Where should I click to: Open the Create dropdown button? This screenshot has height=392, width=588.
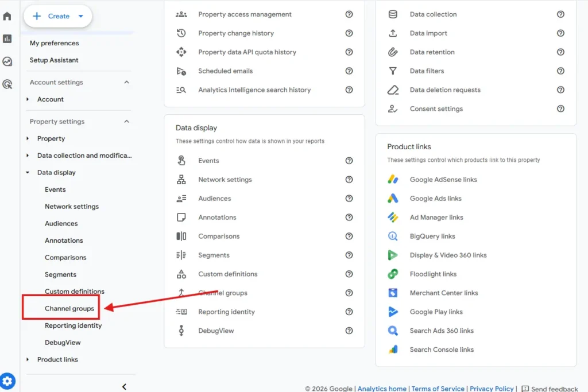coord(58,16)
